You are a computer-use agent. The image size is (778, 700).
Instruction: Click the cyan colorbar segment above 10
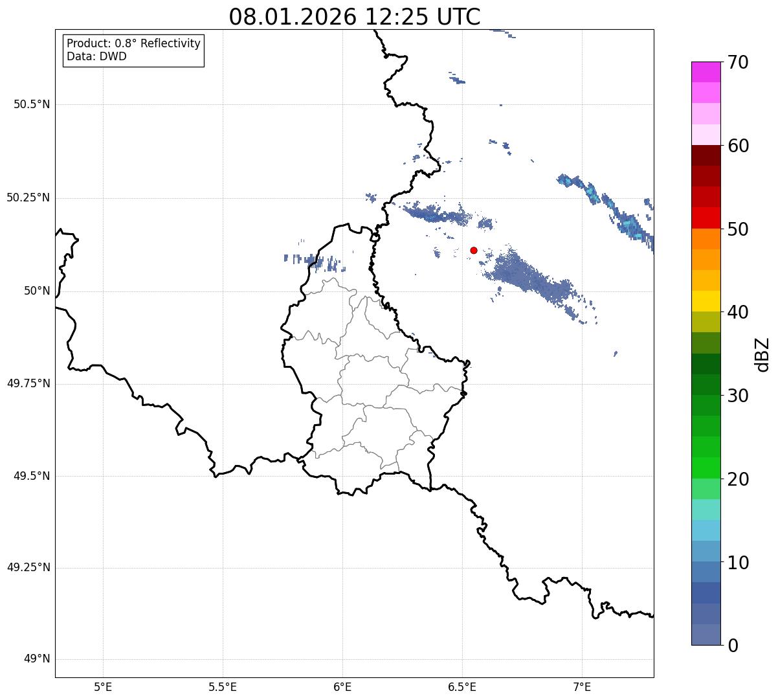coord(706,531)
